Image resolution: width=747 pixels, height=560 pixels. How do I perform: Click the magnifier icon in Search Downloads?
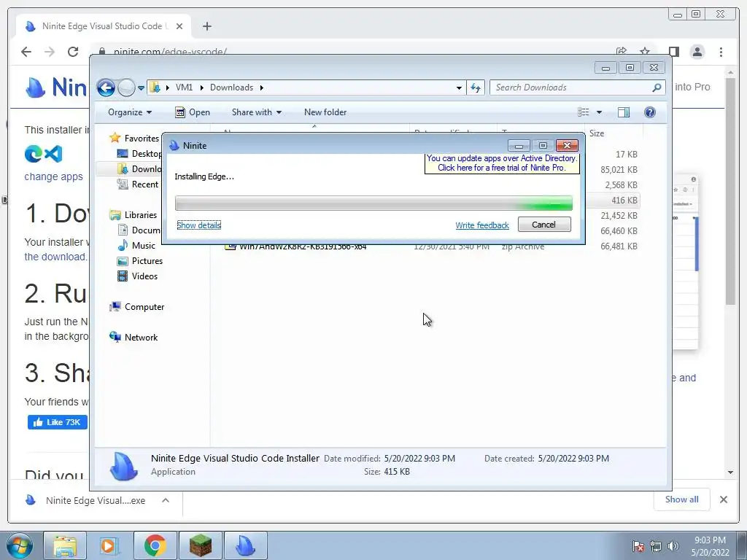[657, 87]
